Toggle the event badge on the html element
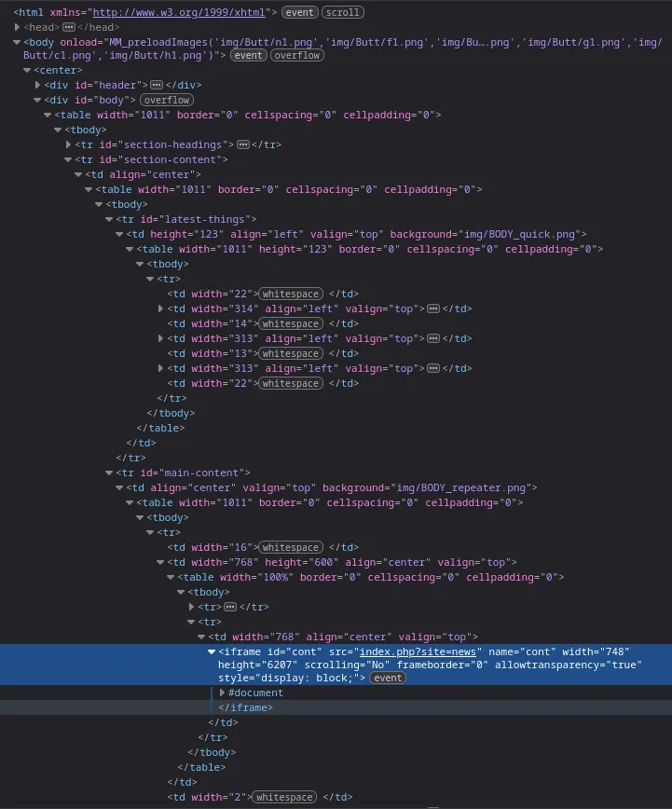672x809 pixels. [x=300, y=12]
